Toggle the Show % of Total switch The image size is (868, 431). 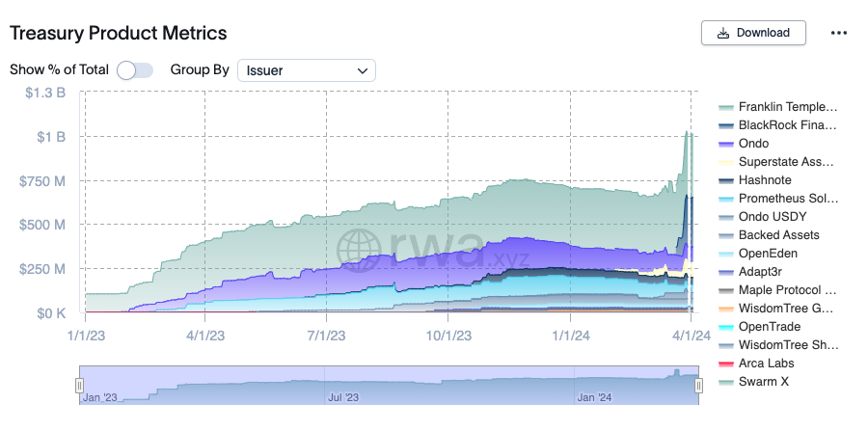[x=134, y=70]
